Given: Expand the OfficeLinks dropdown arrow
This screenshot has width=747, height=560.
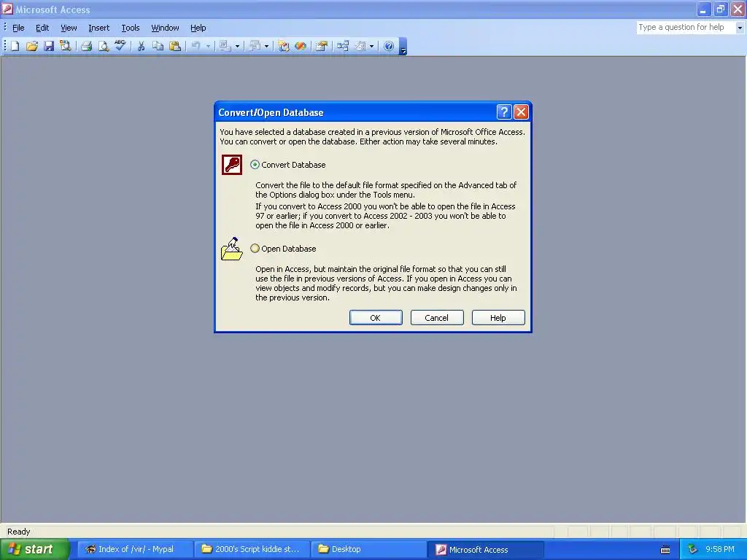Looking at the screenshot, I should pos(237,46).
